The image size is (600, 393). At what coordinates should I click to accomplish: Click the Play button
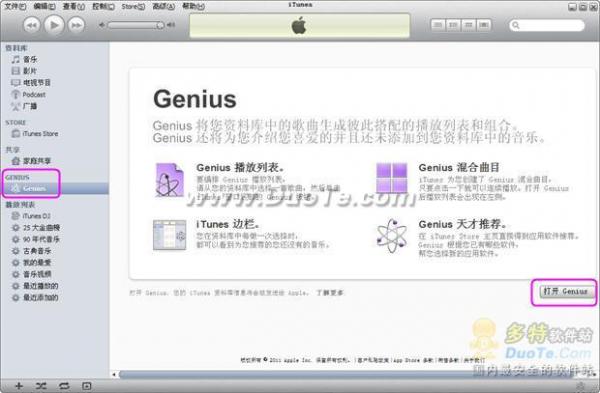tap(54, 25)
